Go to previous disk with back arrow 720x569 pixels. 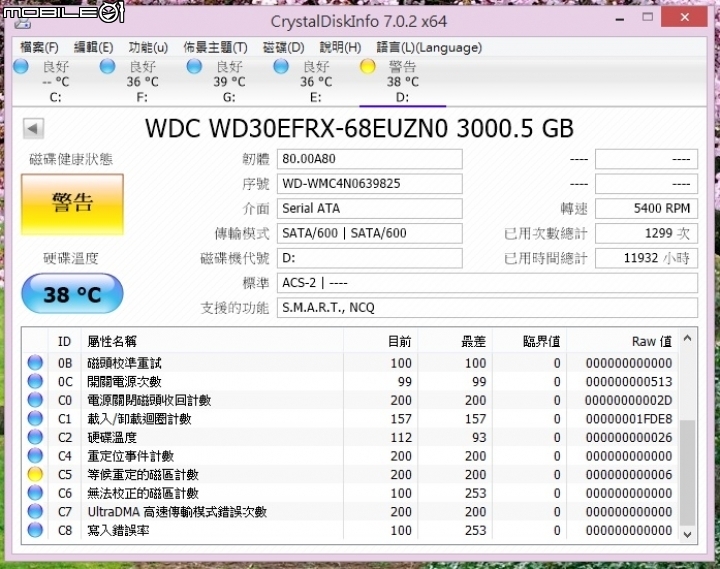[34, 129]
